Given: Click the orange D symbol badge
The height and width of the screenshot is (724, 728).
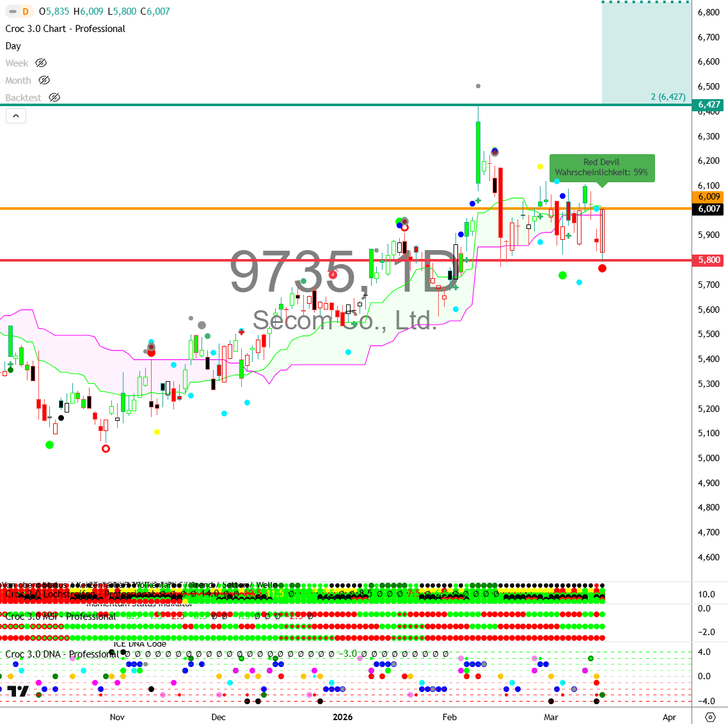Looking at the screenshot, I should [26, 12].
